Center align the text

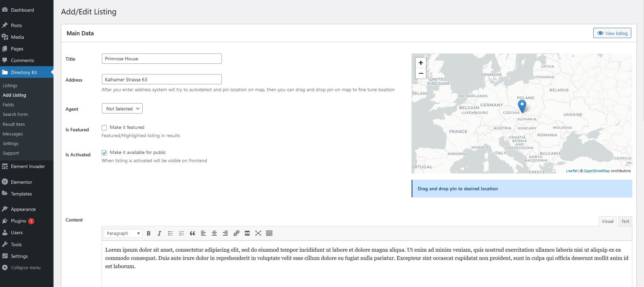coord(214,233)
